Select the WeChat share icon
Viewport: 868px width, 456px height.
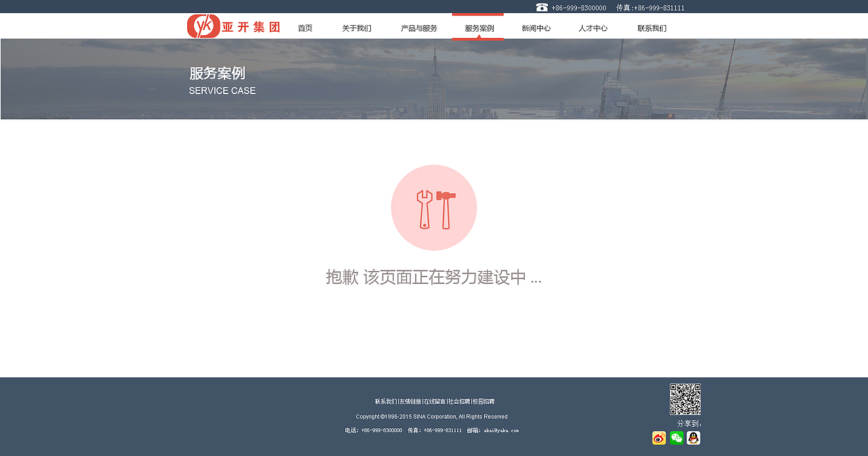(x=675, y=438)
